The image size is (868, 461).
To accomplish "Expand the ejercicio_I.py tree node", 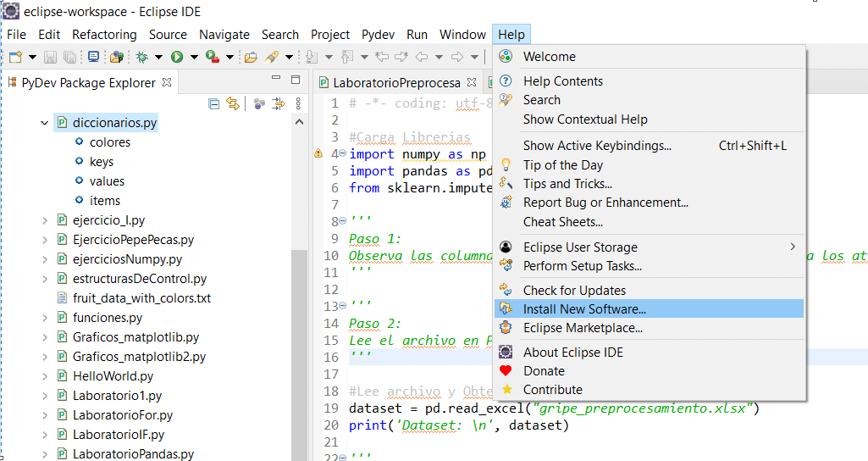I will [x=45, y=220].
